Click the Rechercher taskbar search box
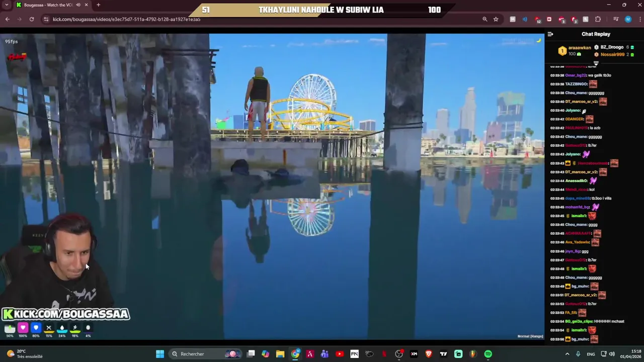This screenshot has width=644, height=362. [205, 354]
